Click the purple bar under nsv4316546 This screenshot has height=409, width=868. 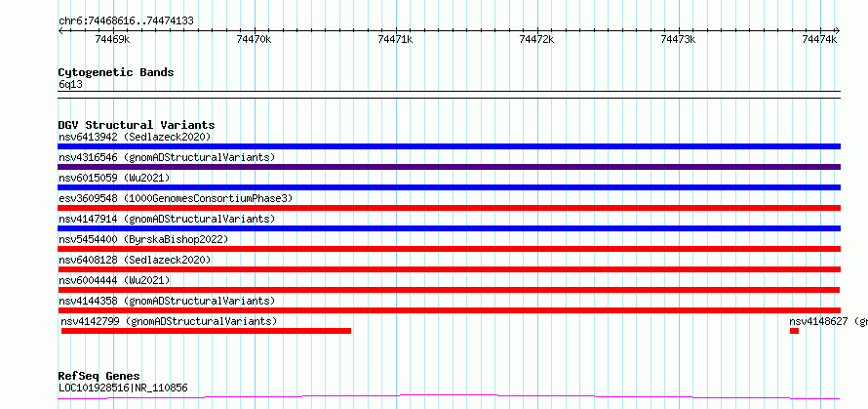pyautogui.click(x=449, y=167)
